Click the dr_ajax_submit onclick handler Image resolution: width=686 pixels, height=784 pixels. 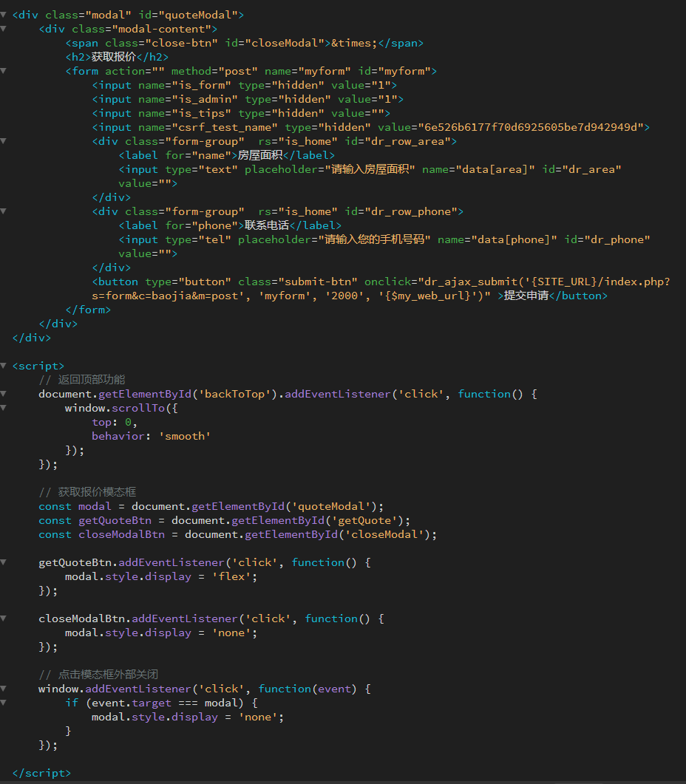[x=380, y=289]
